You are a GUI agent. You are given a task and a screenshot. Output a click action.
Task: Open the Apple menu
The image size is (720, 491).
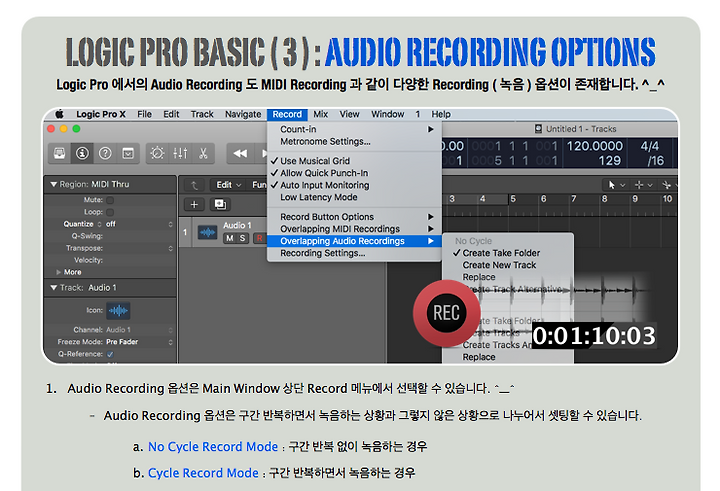coord(59,114)
